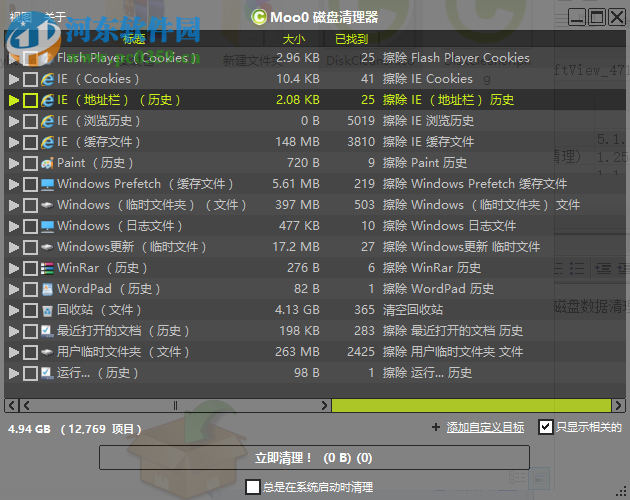Screen dimensions: 630x500
Task: Expand the WordPad (历史) row
Action: (x=14, y=289)
